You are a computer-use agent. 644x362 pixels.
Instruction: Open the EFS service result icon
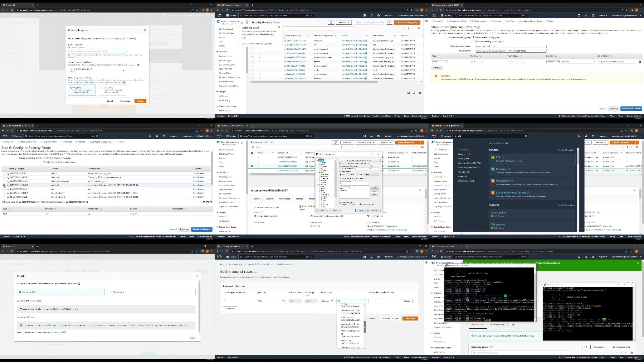[x=493, y=158]
